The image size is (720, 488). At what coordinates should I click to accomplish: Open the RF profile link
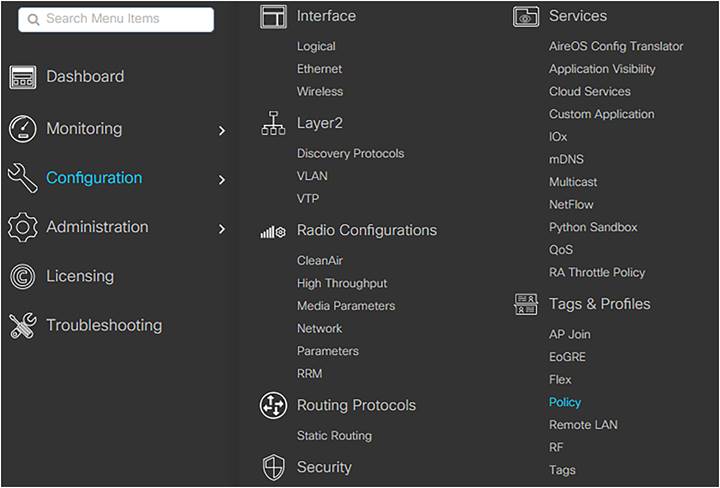click(556, 447)
